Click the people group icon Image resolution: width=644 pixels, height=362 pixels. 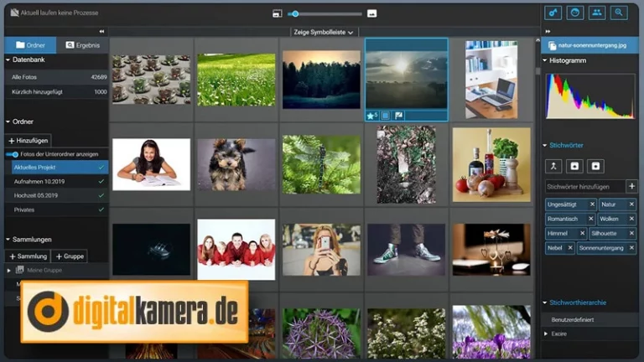tap(597, 13)
